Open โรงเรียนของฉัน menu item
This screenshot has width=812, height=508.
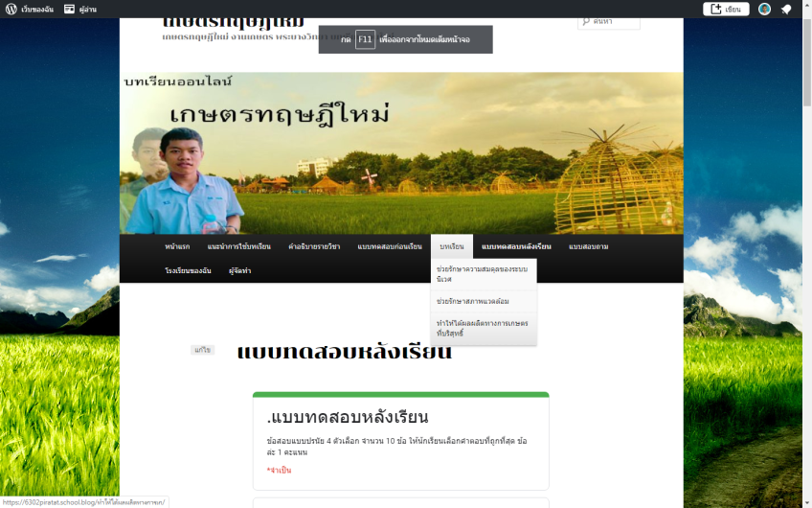coord(188,271)
